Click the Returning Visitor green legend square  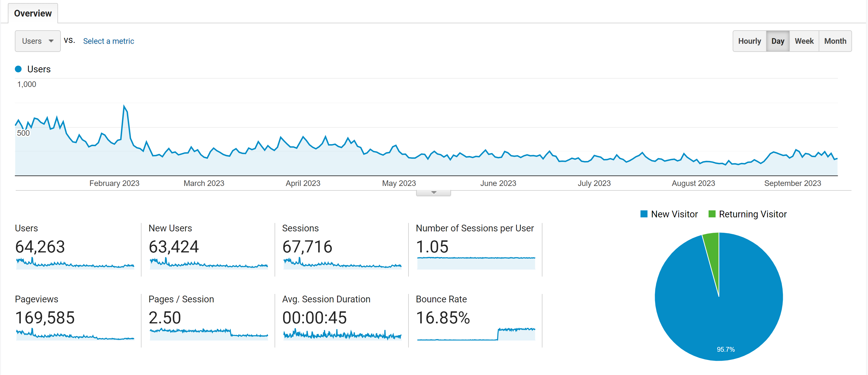pyautogui.click(x=712, y=214)
